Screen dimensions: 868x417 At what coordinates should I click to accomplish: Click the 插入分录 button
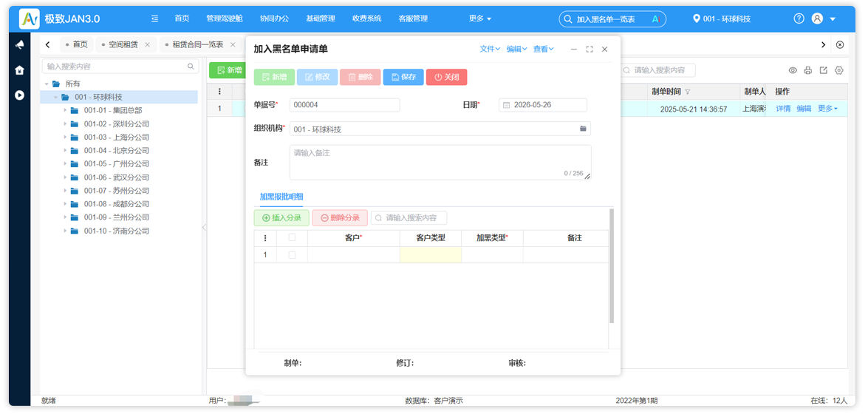281,217
